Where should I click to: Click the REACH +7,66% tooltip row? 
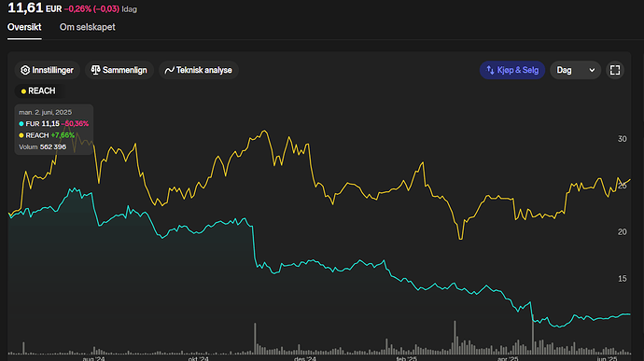point(47,135)
